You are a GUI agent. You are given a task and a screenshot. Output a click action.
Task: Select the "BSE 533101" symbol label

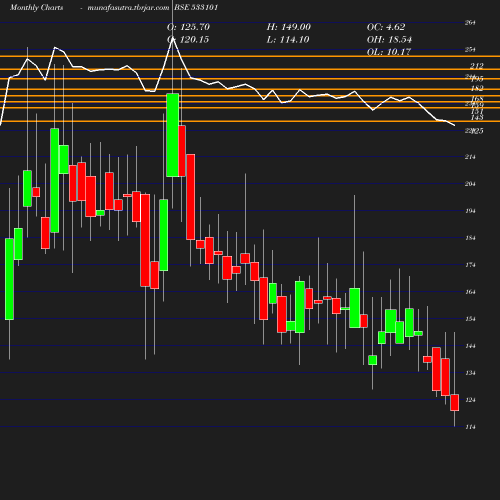[x=196, y=7]
